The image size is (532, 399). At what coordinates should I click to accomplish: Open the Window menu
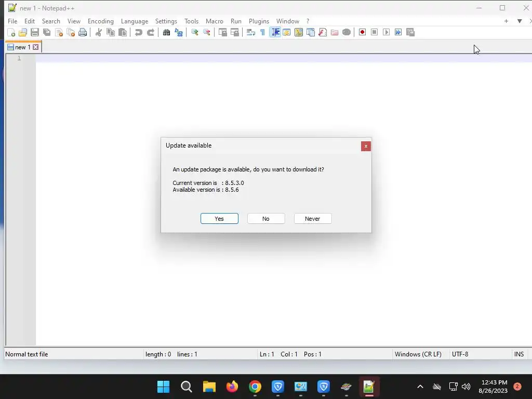pos(288,21)
